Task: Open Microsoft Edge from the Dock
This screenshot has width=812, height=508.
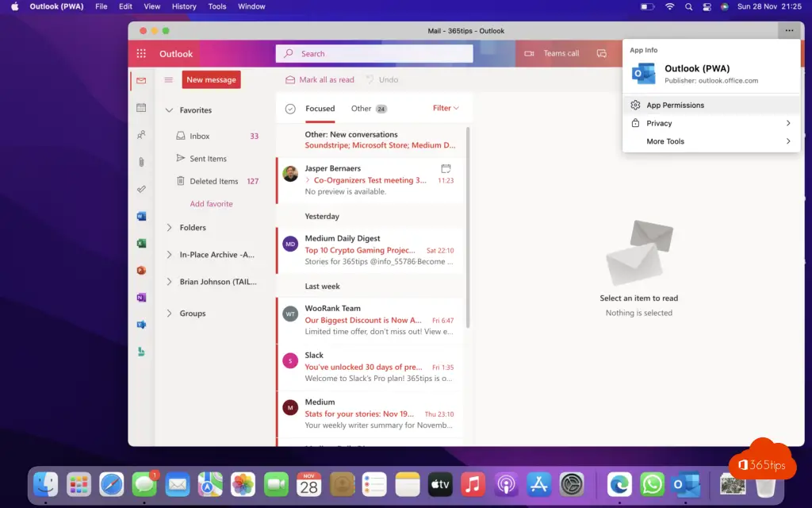Action: [x=619, y=485]
